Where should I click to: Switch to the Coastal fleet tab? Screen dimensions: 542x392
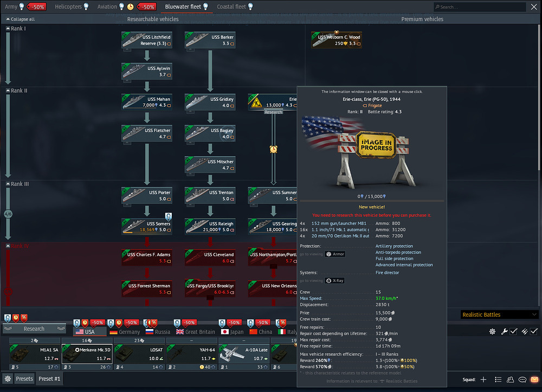coord(231,7)
